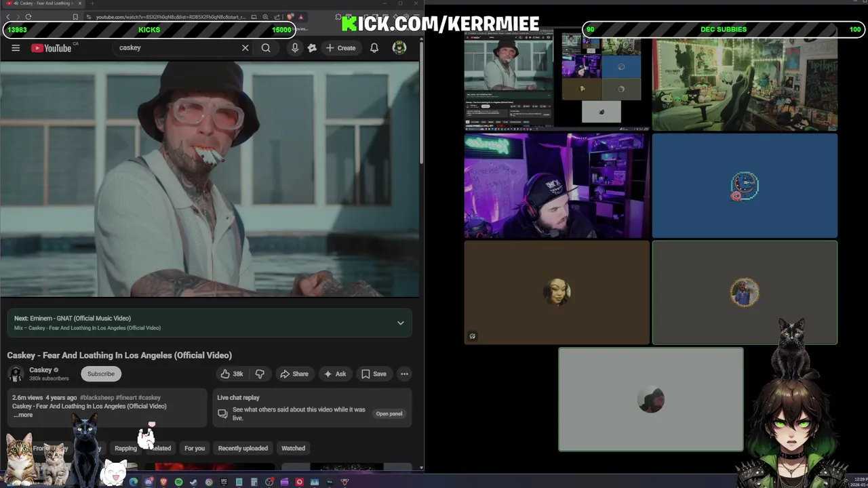Open a new browser tab
The width and height of the screenshot is (868, 488).
[92, 3]
